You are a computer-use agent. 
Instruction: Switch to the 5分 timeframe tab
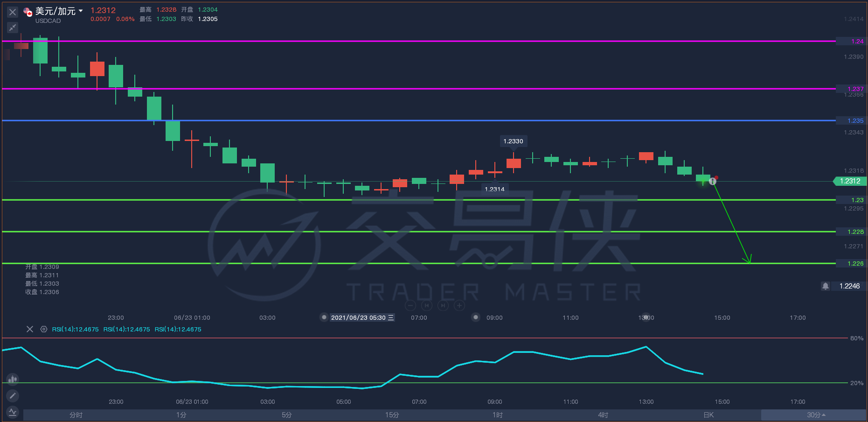[x=287, y=415]
